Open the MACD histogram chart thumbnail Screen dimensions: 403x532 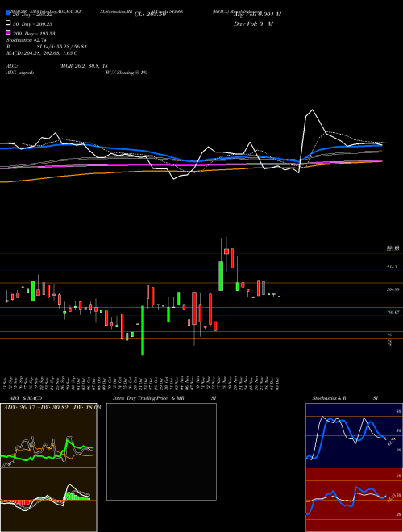click(x=48, y=500)
